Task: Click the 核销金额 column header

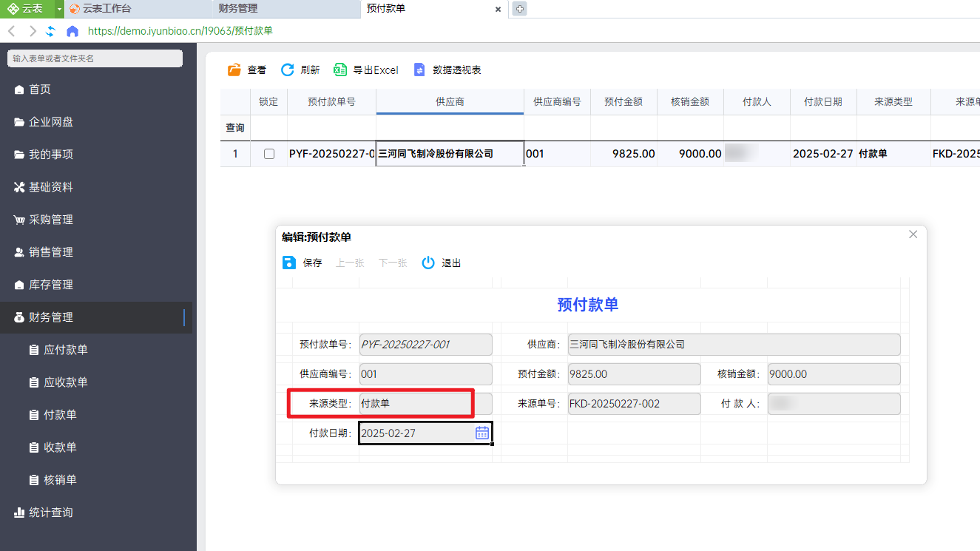Action: [690, 102]
